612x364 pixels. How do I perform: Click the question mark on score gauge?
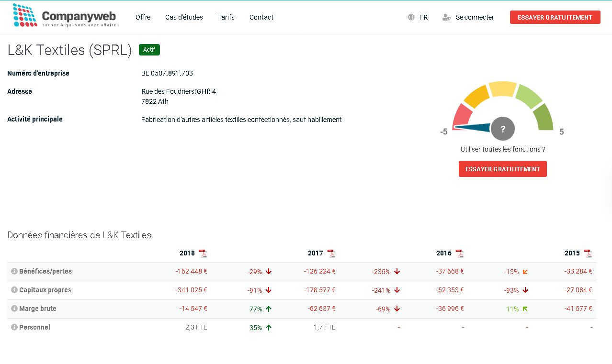pos(503,129)
